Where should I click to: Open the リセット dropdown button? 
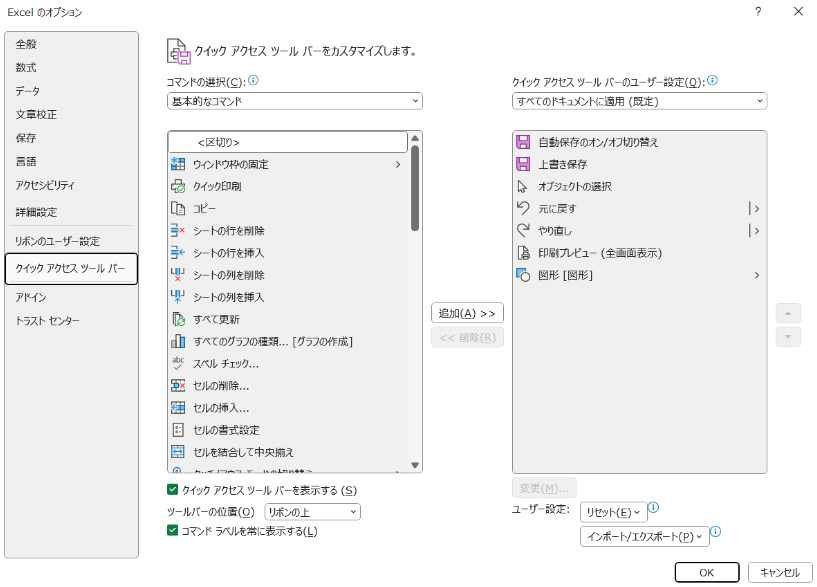pyautogui.click(x=613, y=513)
